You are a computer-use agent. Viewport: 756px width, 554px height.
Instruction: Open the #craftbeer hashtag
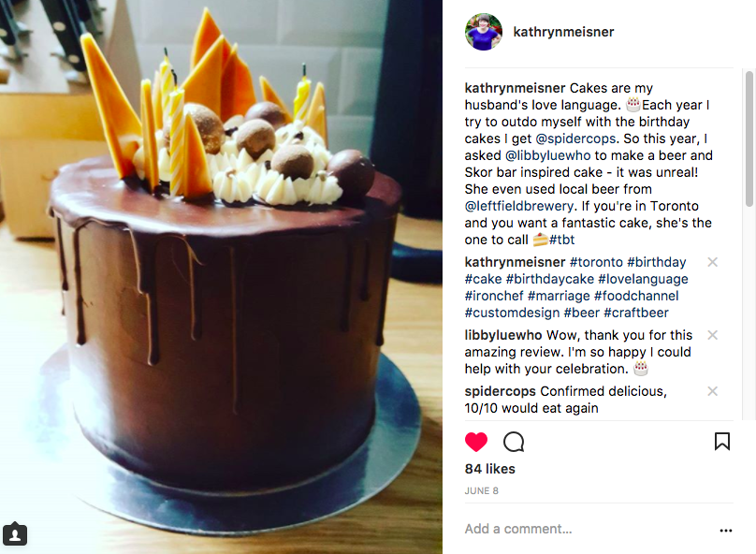coord(636,313)
